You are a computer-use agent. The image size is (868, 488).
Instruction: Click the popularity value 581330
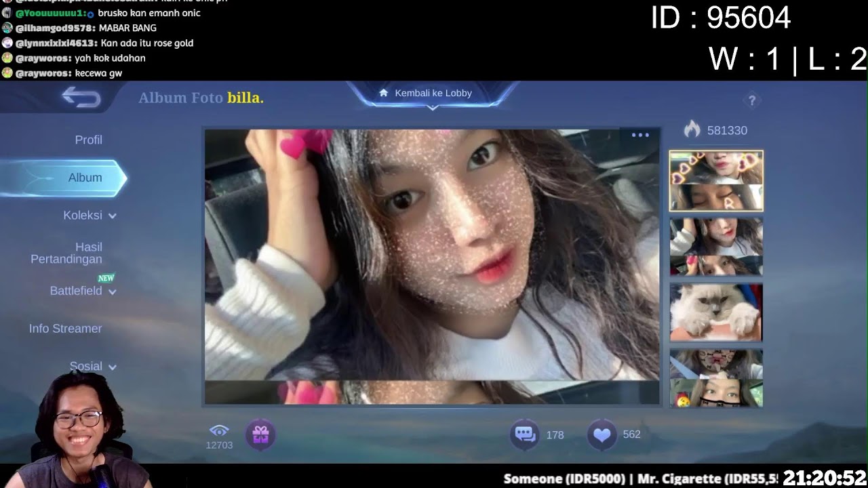(x=727, y=130)
